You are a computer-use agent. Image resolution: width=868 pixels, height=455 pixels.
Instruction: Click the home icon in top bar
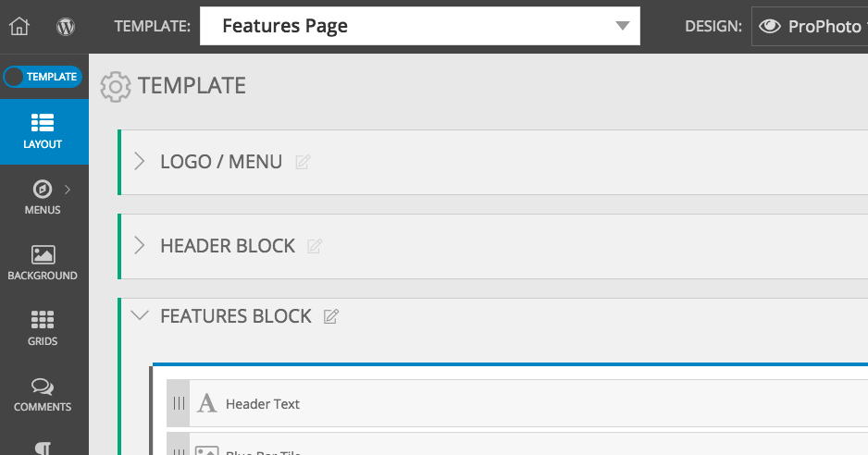(19, 26)
